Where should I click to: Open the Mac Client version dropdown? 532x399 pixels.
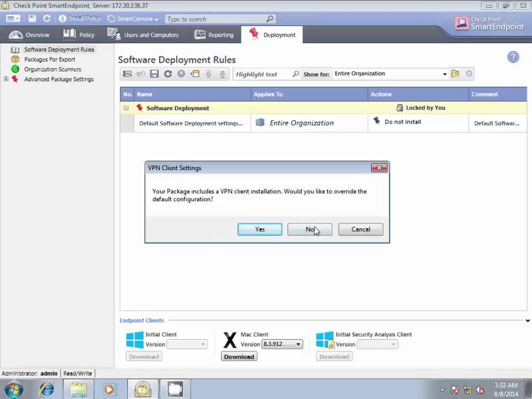click(282, 344)
